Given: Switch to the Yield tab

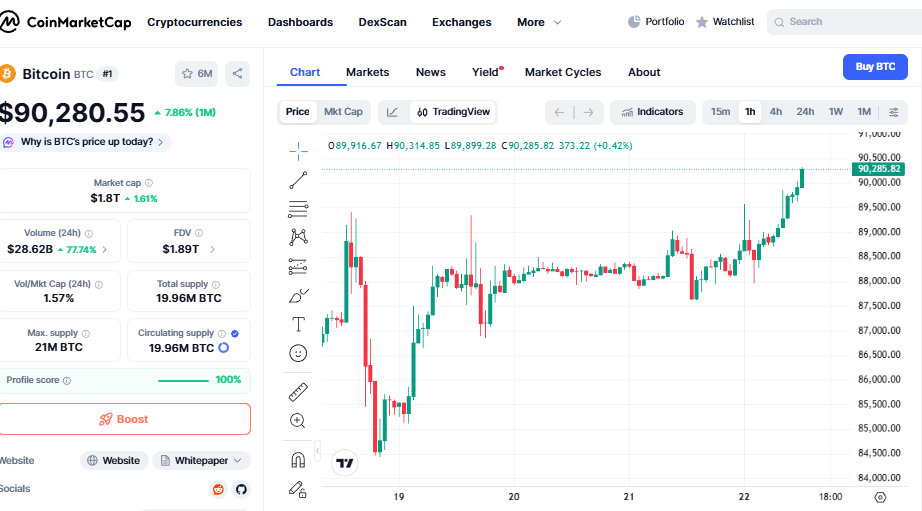Looking at the screenshot, I should [486, 72].
